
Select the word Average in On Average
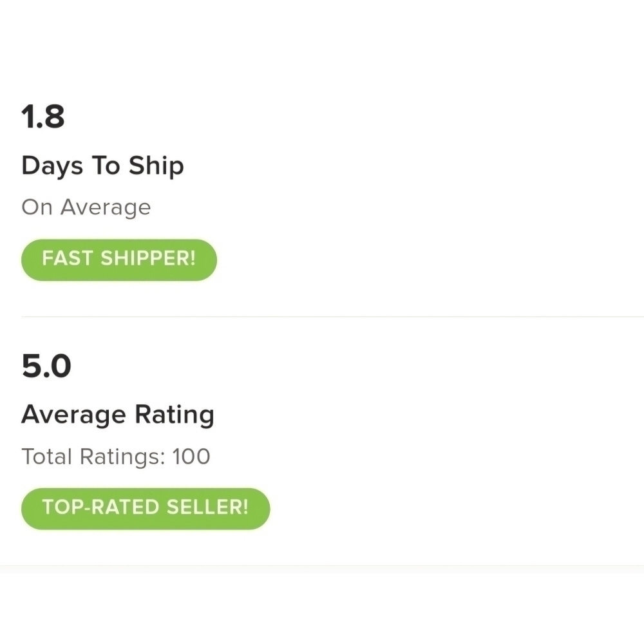tap(106, 207)
